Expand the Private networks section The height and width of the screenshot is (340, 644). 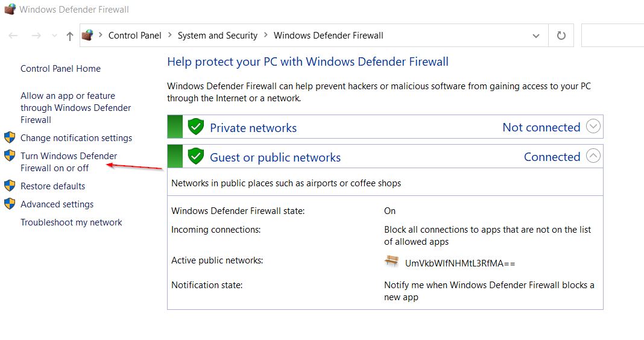[593, 126]
